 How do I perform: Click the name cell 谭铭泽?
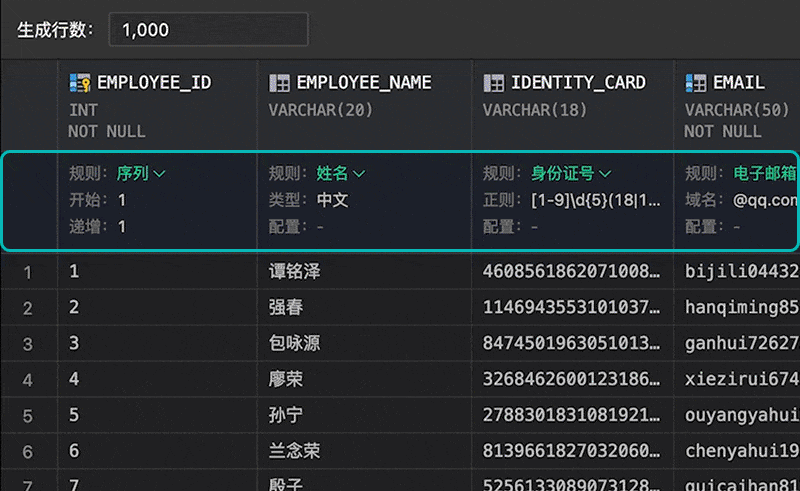[x=365, y=272]
